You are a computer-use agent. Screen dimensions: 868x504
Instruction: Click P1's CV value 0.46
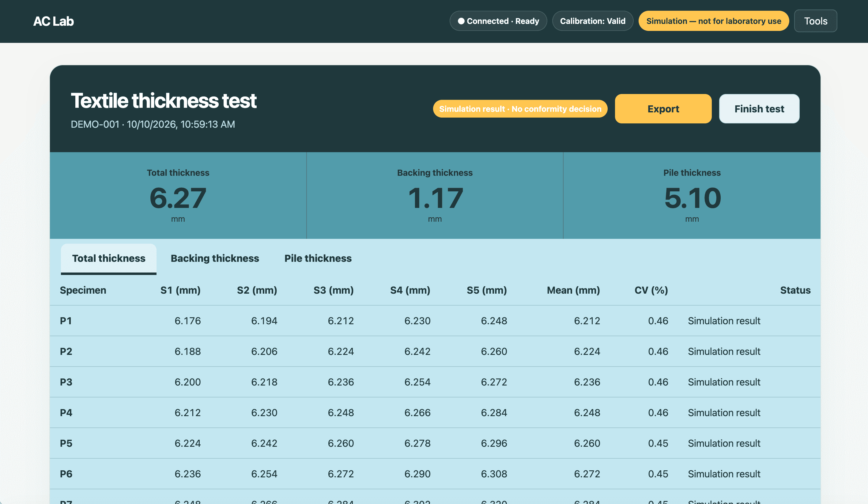[658, 321]
